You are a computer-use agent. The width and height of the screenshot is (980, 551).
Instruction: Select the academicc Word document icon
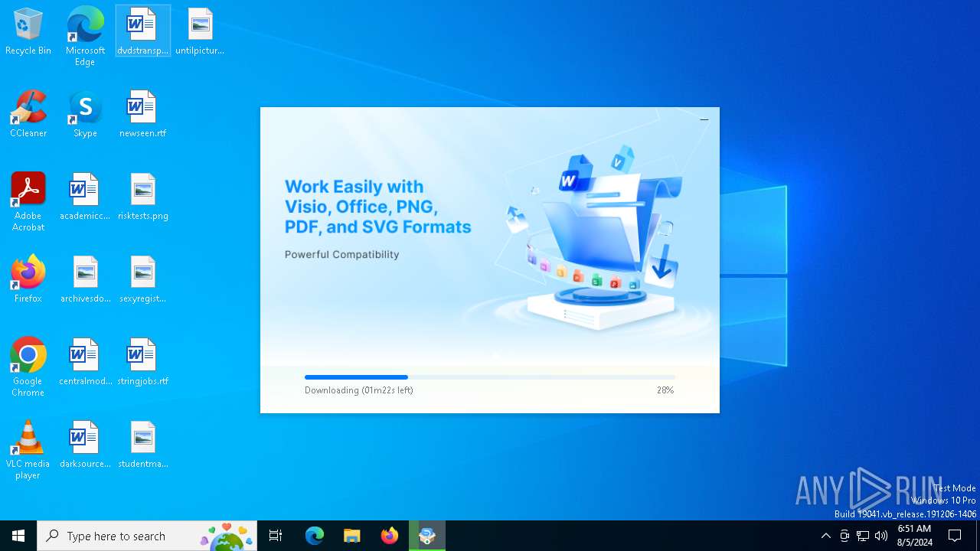(x=85, y=197)
